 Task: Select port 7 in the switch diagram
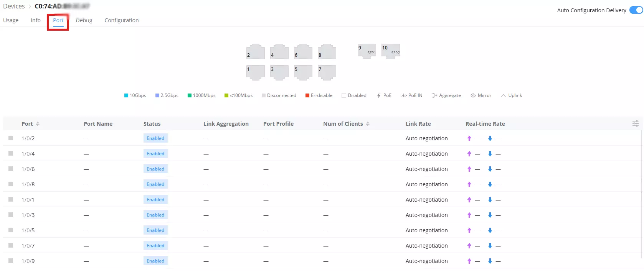327,72
